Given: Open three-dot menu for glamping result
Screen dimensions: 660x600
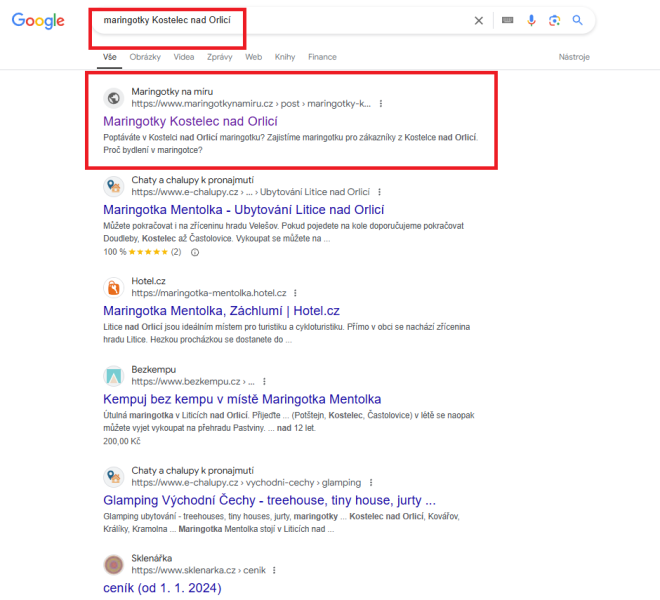Looking at the screenshot, I should [x=371, y=483].
